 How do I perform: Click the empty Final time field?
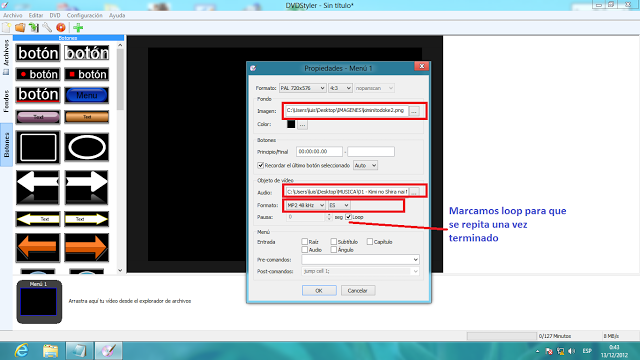coord(371,151)
